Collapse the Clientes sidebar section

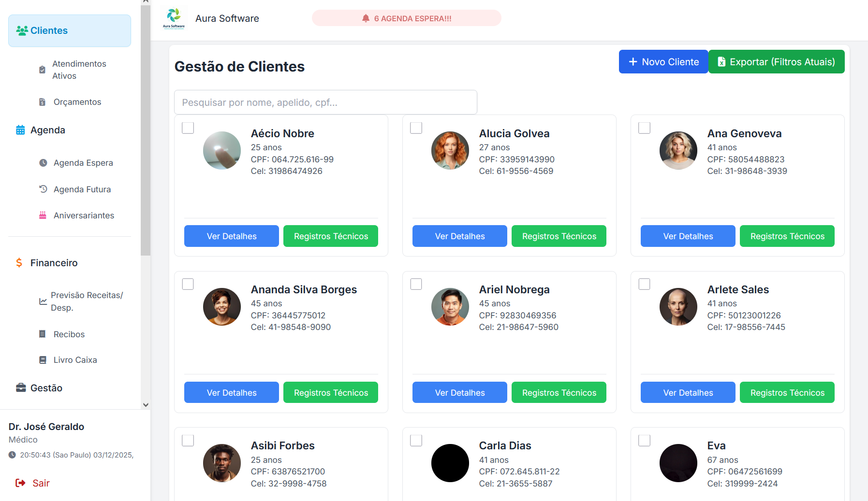[x=70, y=30]
